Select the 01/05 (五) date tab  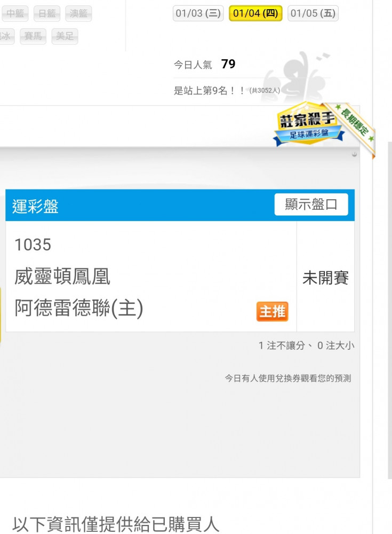(x=313, y=13)
